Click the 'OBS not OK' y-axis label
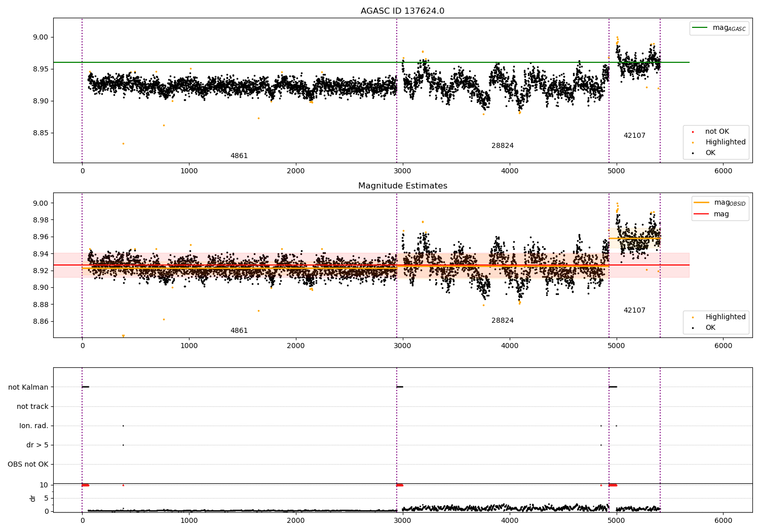 coord(28,465)
